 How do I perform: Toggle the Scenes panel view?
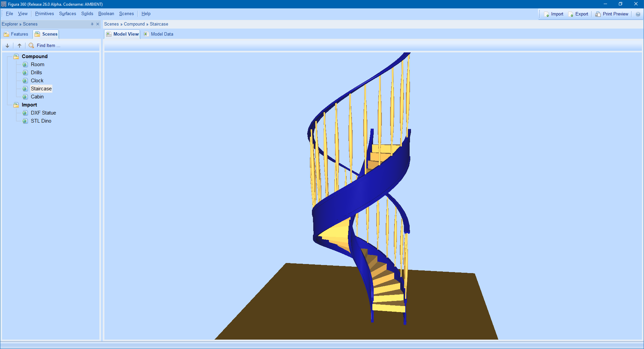(x=46, y=34)
